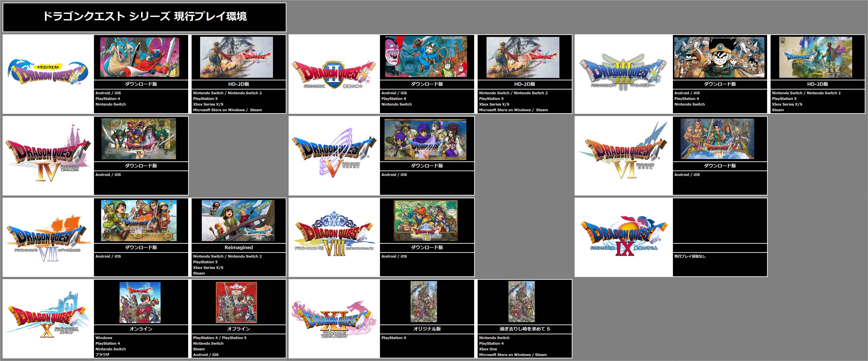Select Dragon Quest XI オリジナル版 cover image
868x361 pixels.
click(x=424, y=302)
